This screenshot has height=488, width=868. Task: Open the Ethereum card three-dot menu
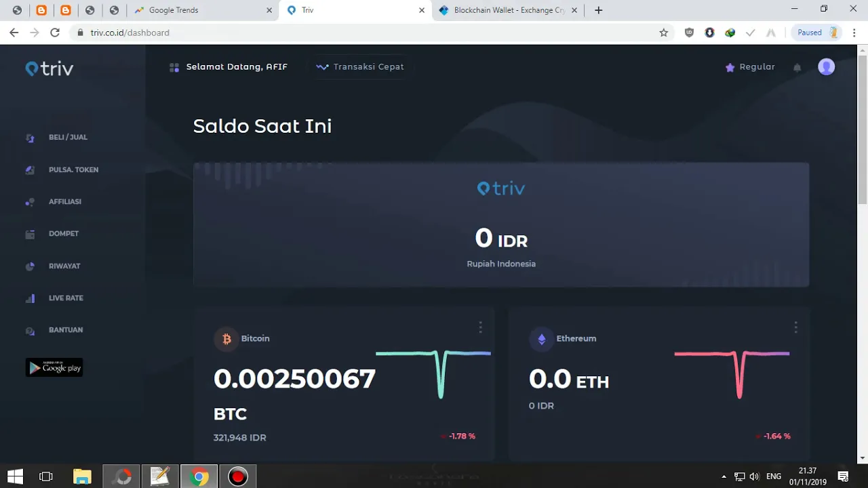(x=795, y=327)
